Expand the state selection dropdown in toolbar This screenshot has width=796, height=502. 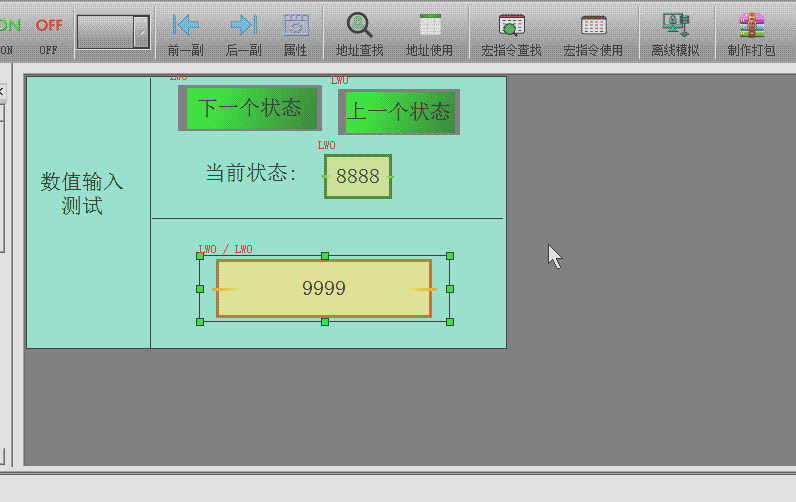(x=141, y=32)
